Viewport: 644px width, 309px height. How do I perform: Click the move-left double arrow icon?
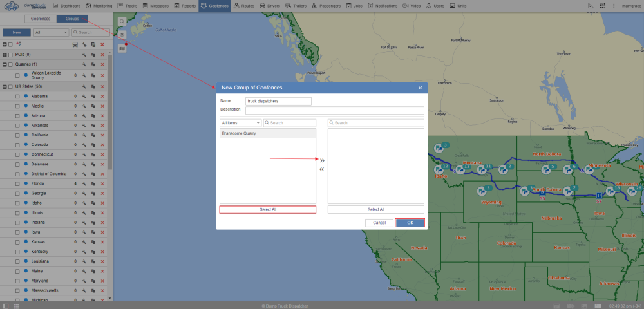[322, 170]
